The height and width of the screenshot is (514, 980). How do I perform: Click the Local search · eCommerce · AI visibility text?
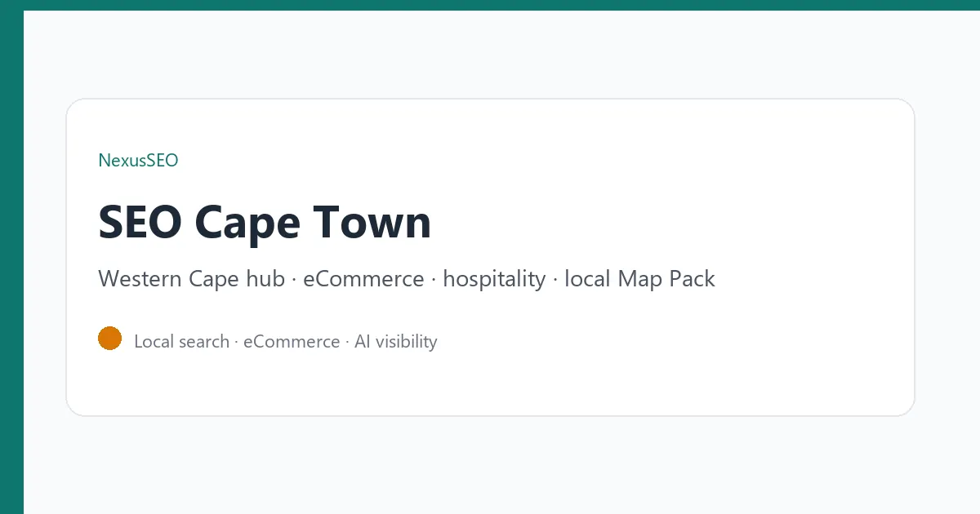pyautogui.click(x=286, y=341)
